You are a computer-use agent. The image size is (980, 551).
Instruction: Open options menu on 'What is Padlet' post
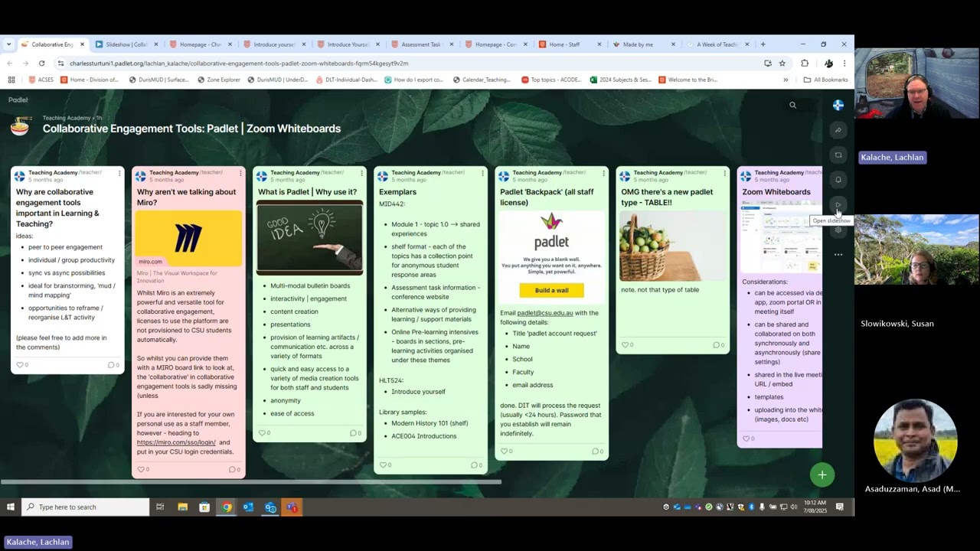click(361, 174)
